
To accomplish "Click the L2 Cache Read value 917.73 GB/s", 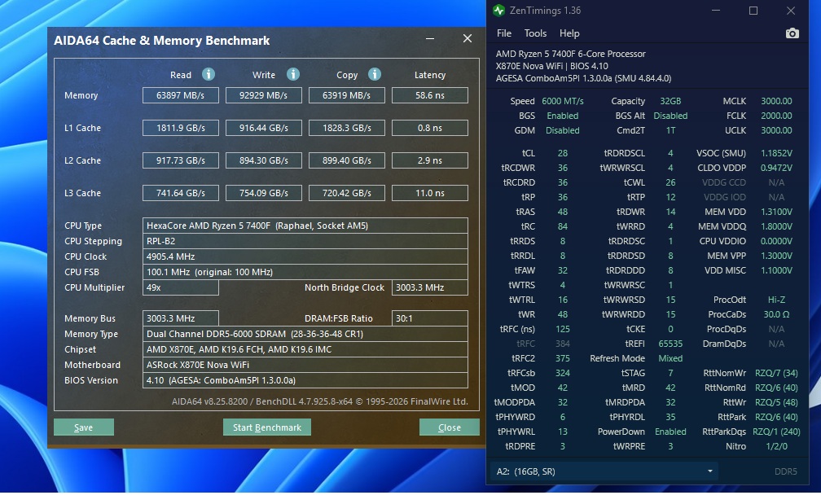I will point(181,160).
